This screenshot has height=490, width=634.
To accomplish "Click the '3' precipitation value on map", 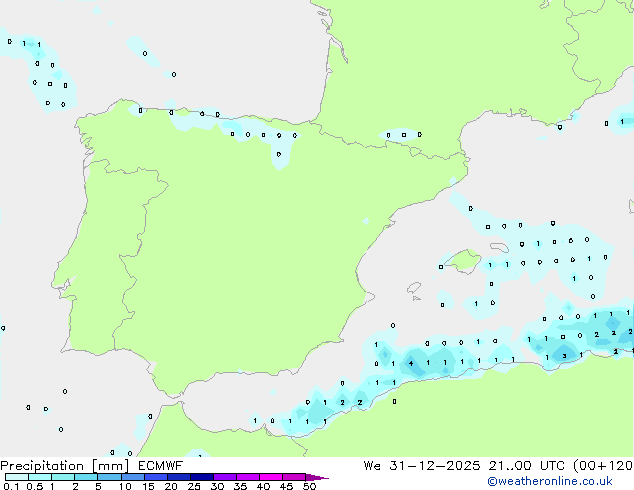I will pos(564,356).
